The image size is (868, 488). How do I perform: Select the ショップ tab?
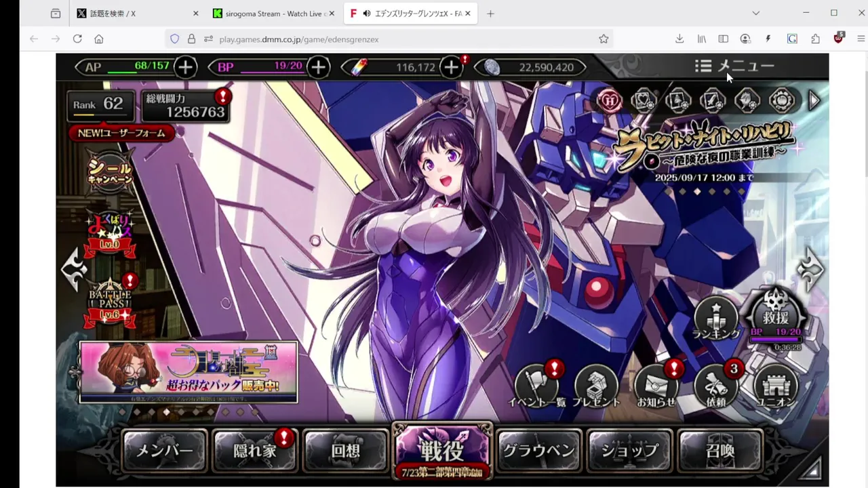(x=630, y=450)
